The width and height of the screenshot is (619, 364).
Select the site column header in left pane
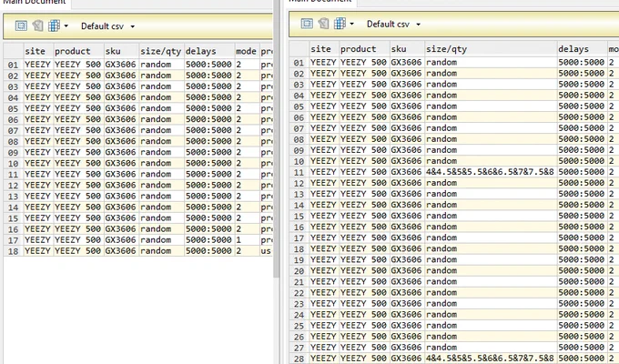pos(38,51)
